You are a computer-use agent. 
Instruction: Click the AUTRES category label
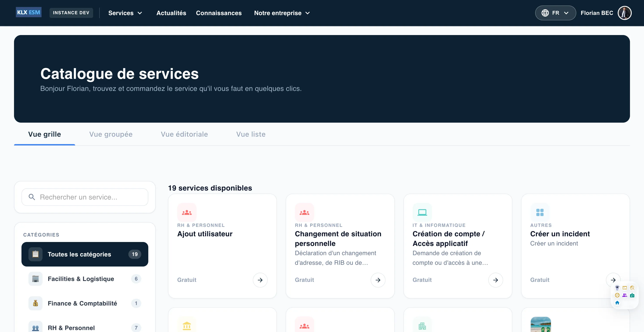click(x=541, y=225)
